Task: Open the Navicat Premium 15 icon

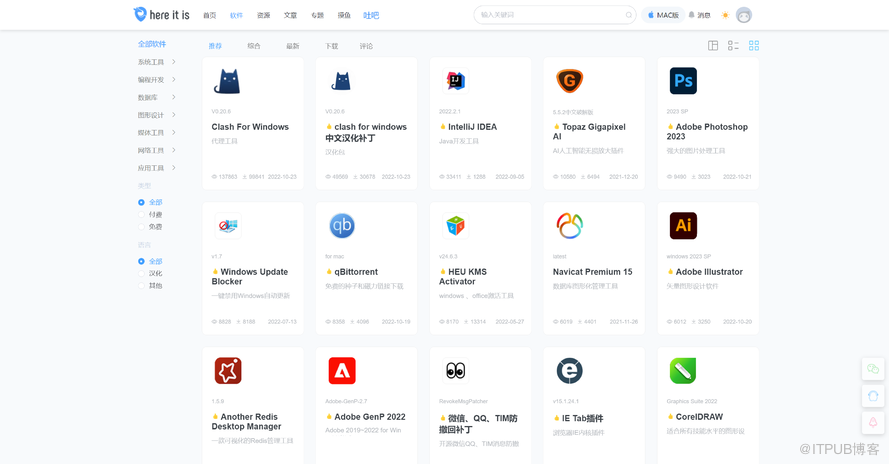Action: pyautogui.click(x=569, y=226)
